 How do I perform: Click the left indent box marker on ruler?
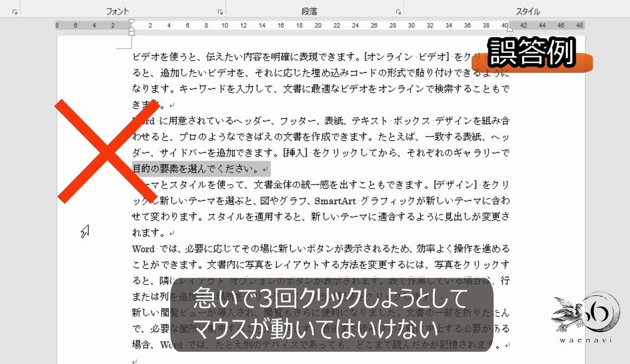coord(131,33)
